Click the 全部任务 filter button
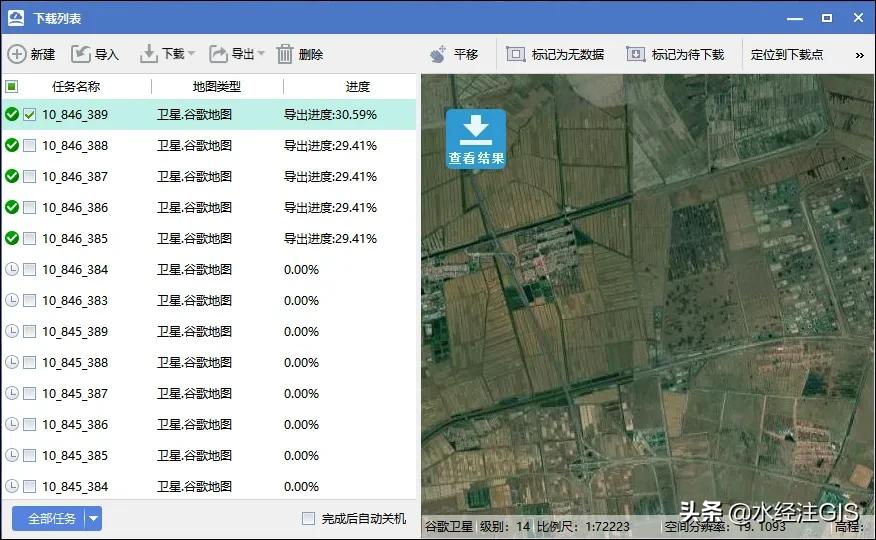This screenshot has width=876, height=540. [x=49, y=519]
